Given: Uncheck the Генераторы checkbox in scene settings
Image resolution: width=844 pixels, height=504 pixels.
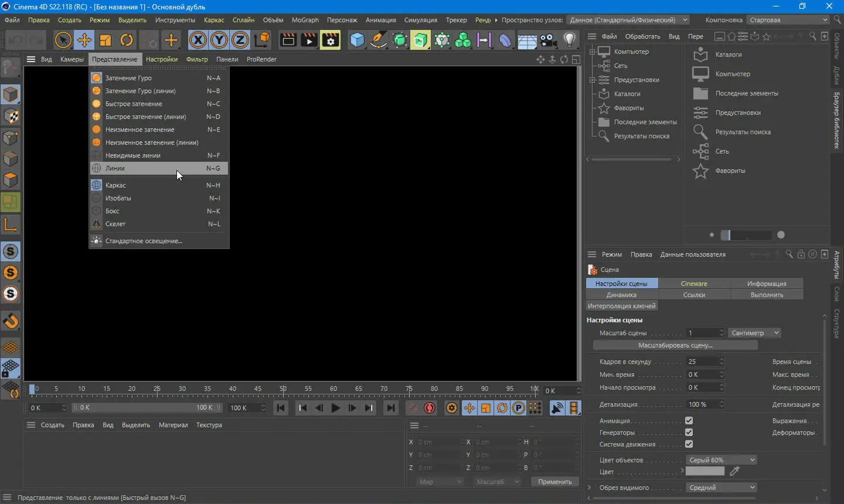Looking at the screenshot, I should coord(689,433).
